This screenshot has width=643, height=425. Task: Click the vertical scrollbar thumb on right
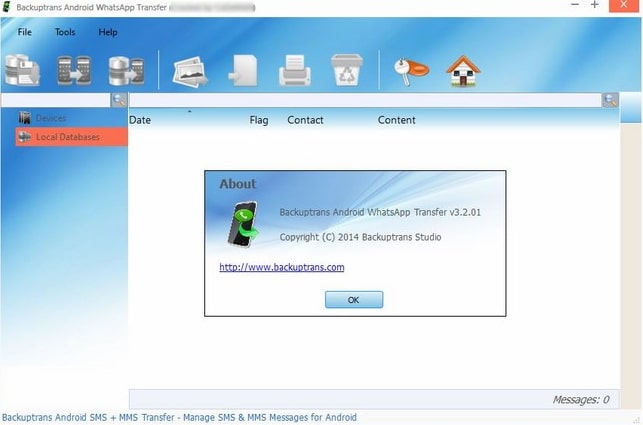(631, 107)
